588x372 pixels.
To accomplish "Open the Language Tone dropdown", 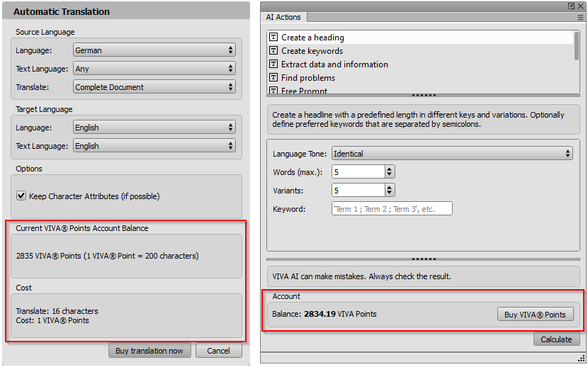I will coord(451,154).
